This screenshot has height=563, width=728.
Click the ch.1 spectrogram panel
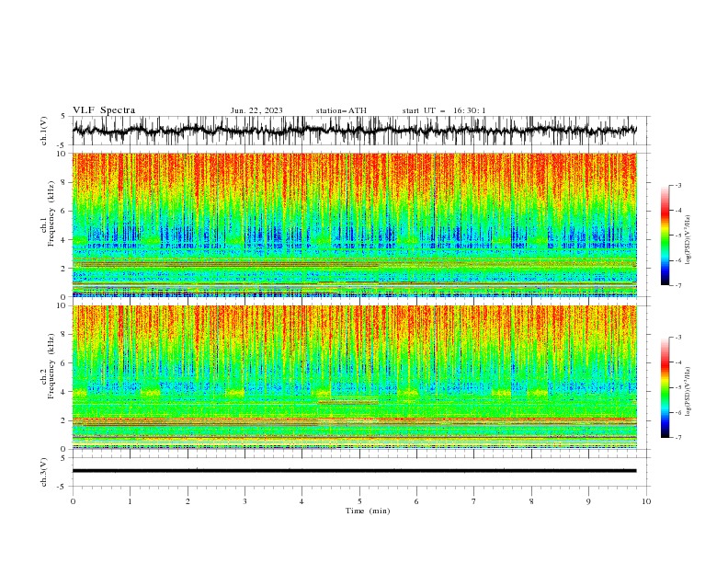pyautogui.click(x=354, y=224)
